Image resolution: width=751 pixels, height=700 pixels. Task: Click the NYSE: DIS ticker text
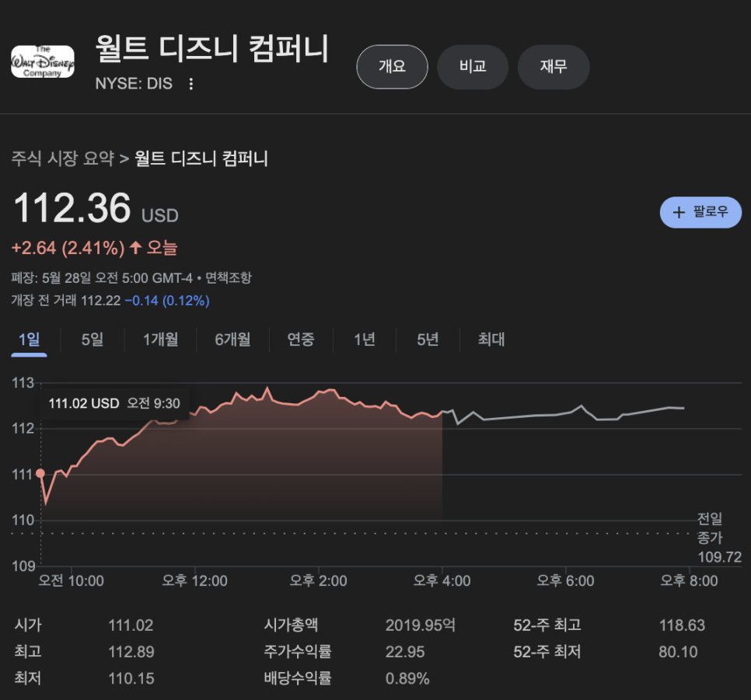pyautogui.click(x=134, y=84)
